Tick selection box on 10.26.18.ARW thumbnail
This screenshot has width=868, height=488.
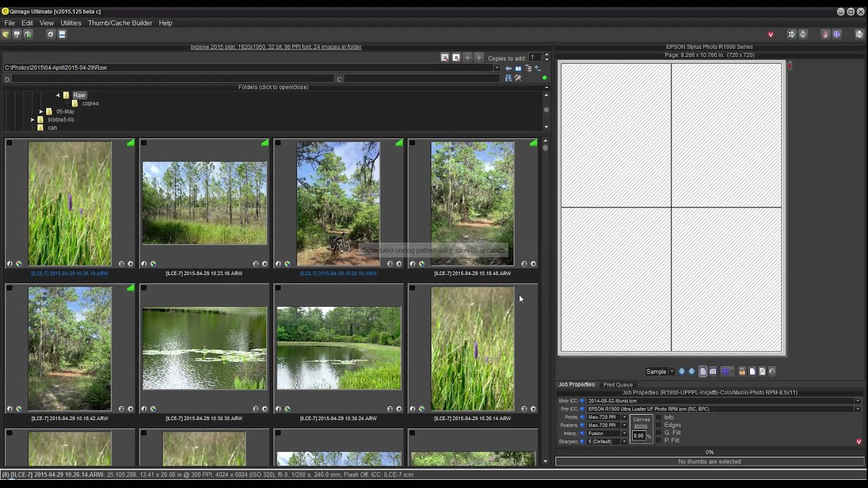point(9,143)
